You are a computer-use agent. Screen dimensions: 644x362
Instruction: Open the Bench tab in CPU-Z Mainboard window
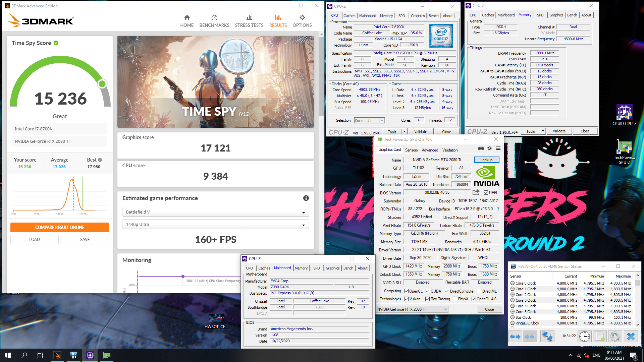(348, 268)
